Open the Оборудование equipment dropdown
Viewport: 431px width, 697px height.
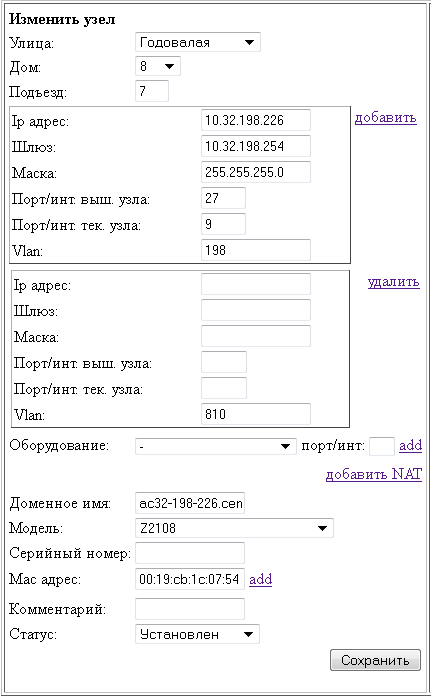(216, 446)
